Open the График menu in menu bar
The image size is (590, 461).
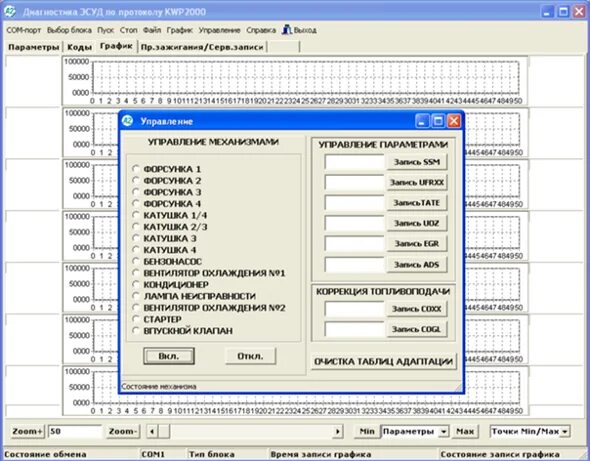tap(179, 30)
